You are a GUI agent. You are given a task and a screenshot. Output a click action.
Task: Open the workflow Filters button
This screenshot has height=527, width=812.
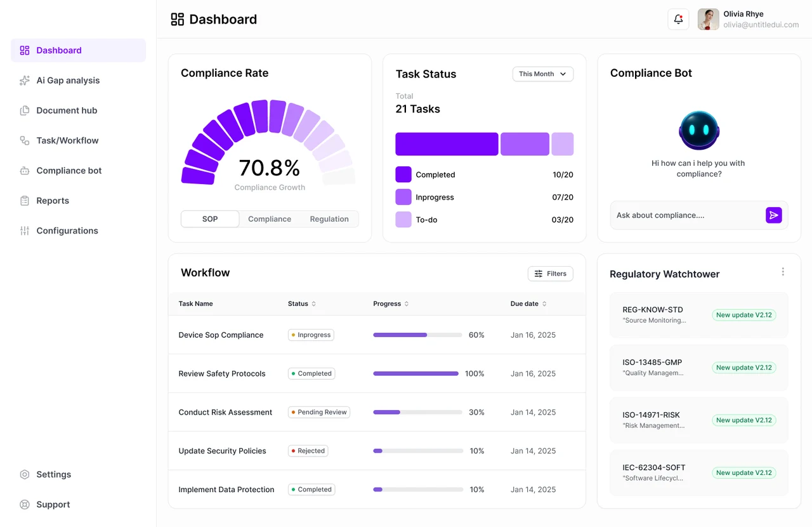click(550, 274)
